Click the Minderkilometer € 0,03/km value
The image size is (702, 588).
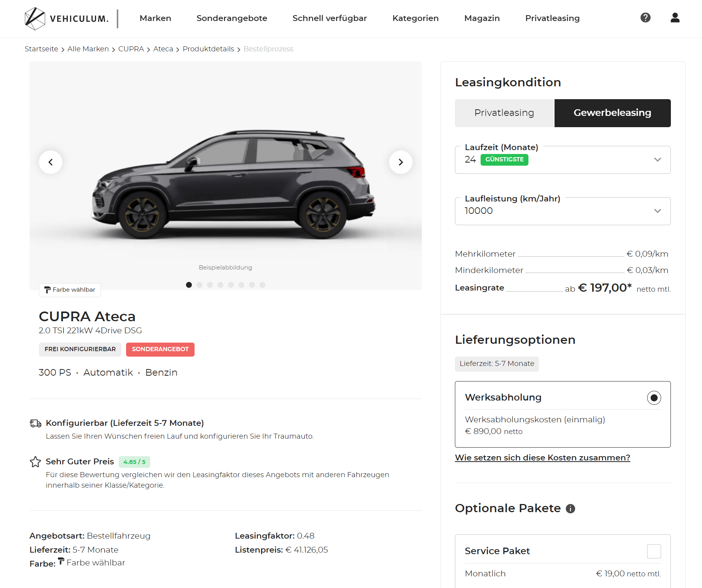648,270
